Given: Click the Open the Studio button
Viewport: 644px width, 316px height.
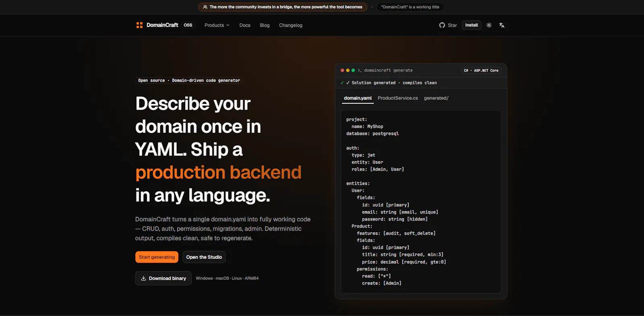Looking at the screenshot, I should coord(204,257).
